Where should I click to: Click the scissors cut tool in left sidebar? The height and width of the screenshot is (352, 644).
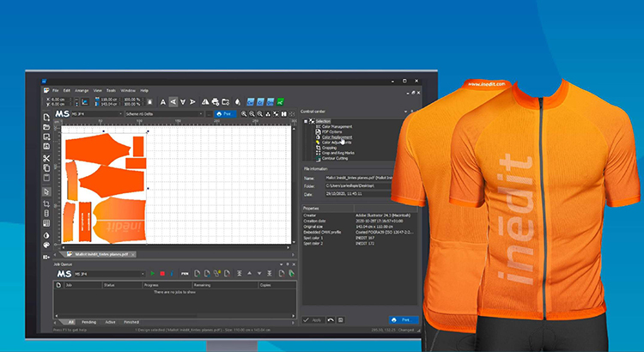click(46, 158)
